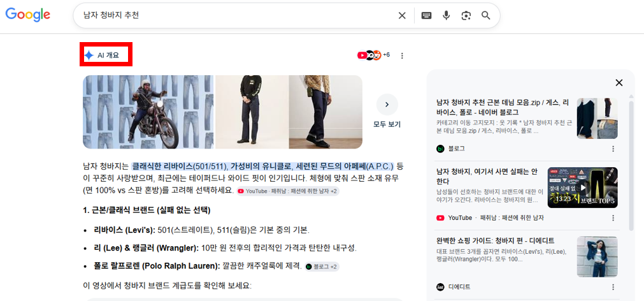Open 남자 청바지 추천 근본 데님 모음.zip link
The image size is (644, 301).
(x=503, y=107)
